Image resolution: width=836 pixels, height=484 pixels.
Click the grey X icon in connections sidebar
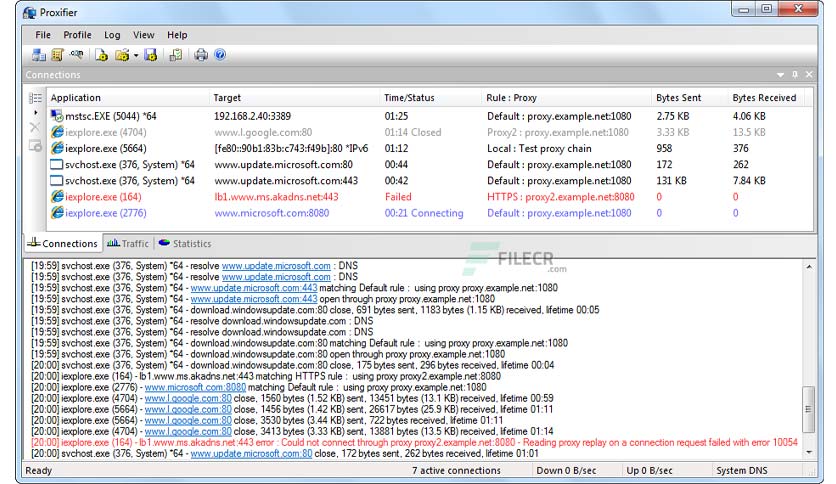(x=35, y=127)
